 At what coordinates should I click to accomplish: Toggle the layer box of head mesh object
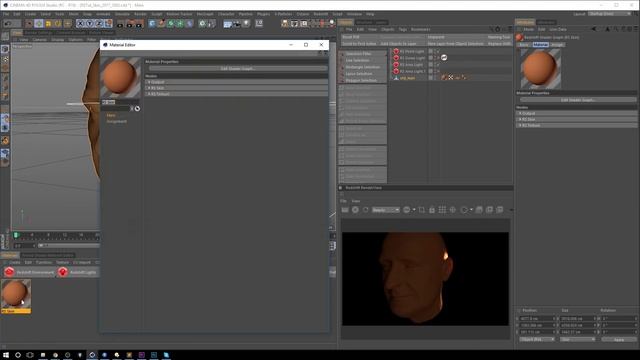click(x=430, y=78)
